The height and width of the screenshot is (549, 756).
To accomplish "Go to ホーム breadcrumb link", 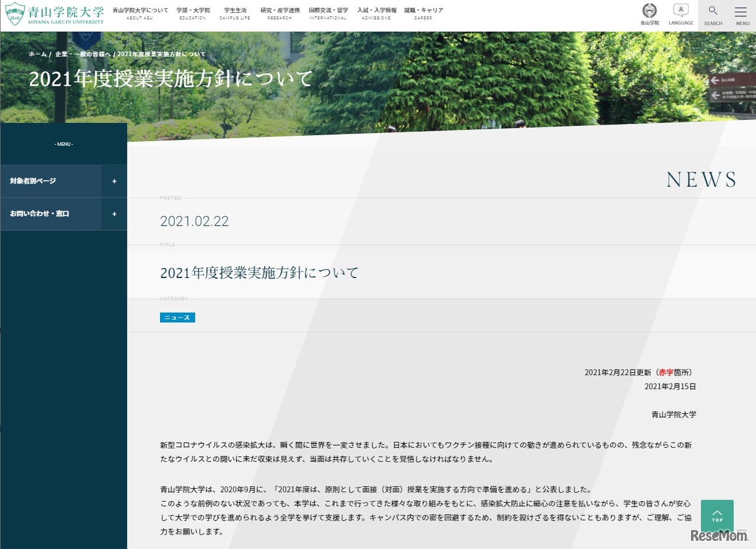I will (38, 54).
